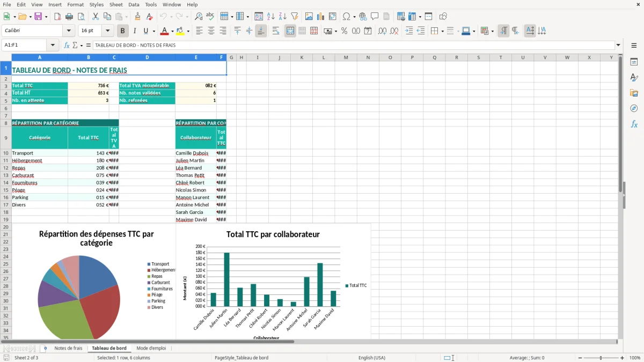Screen dimensions: 644x362
Task: Increase the cell indent
Action: pos(409,31)
